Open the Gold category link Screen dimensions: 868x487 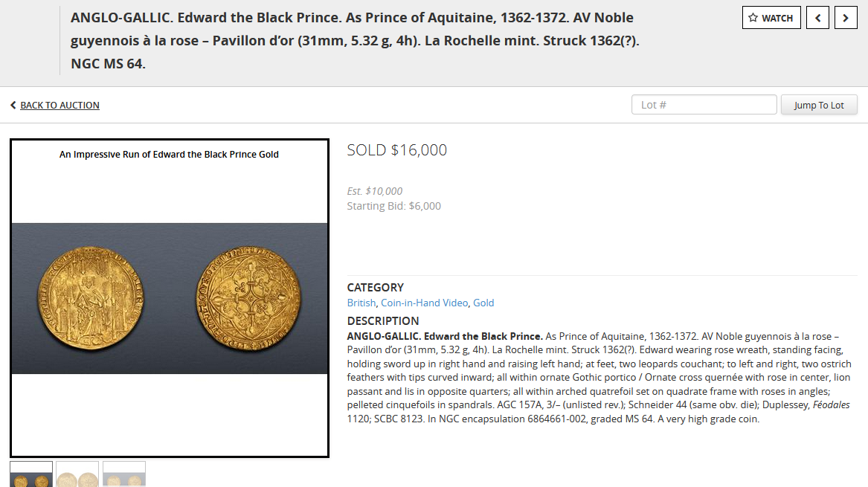[x=483, y=303]
